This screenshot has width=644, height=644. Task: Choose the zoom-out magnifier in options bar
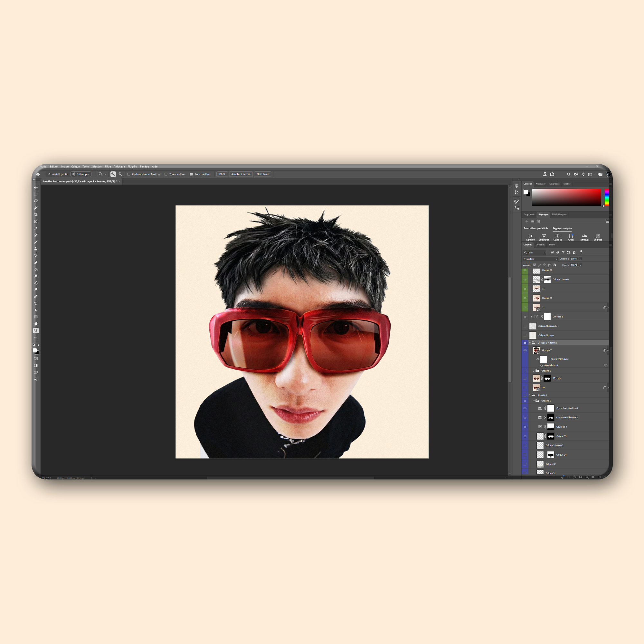pos(120,174)
